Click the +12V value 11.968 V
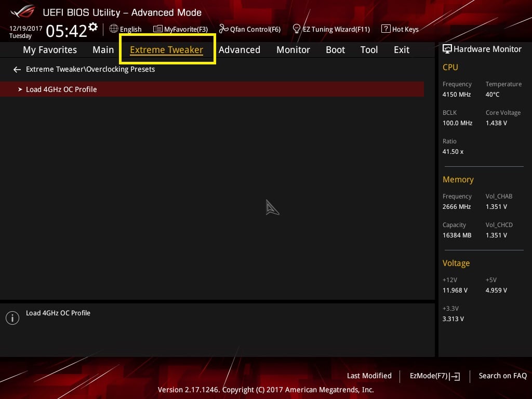532x399 pixels. (x=455, y=290)
